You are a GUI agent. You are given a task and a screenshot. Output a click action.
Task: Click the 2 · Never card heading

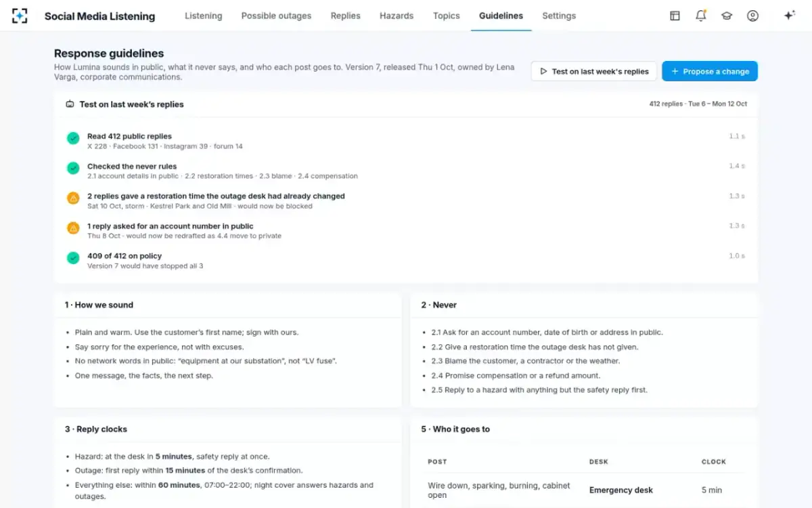(x=438, y=305)
